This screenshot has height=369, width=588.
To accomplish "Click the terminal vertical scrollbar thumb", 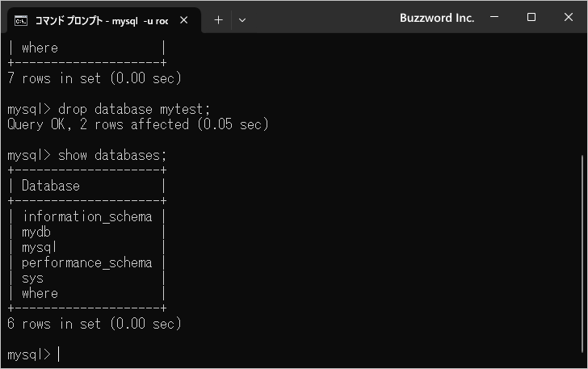I will tap(582, 254).
